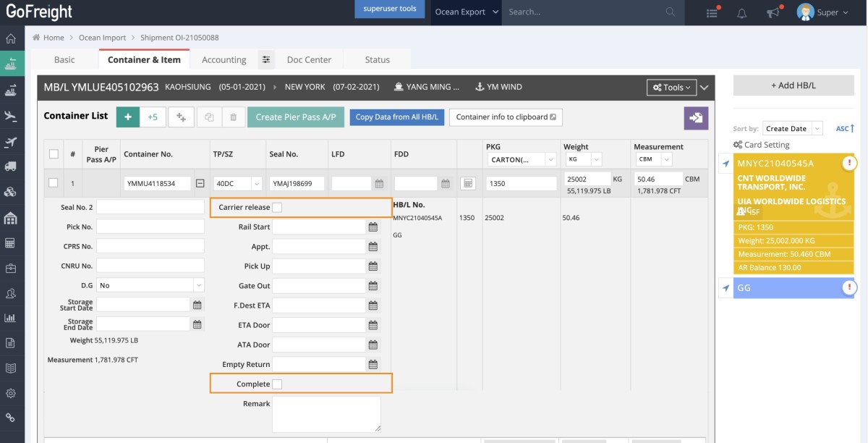868x443 pixels.
Task: Open the notifications bell
Action: (x=741, y=12)
